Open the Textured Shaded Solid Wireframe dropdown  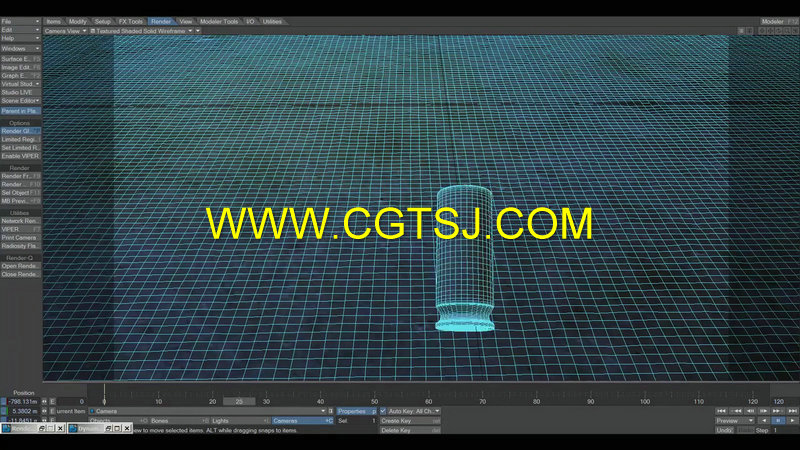tap(141, 31)
